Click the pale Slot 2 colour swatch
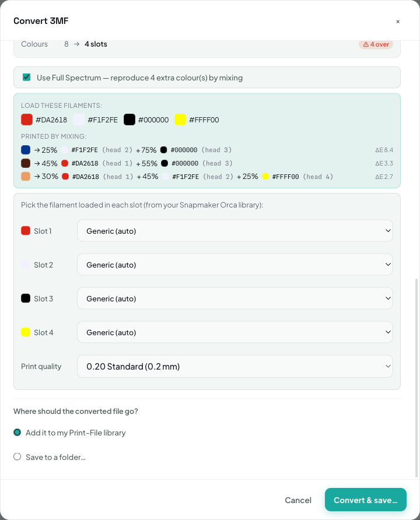 tap(26, 264)
